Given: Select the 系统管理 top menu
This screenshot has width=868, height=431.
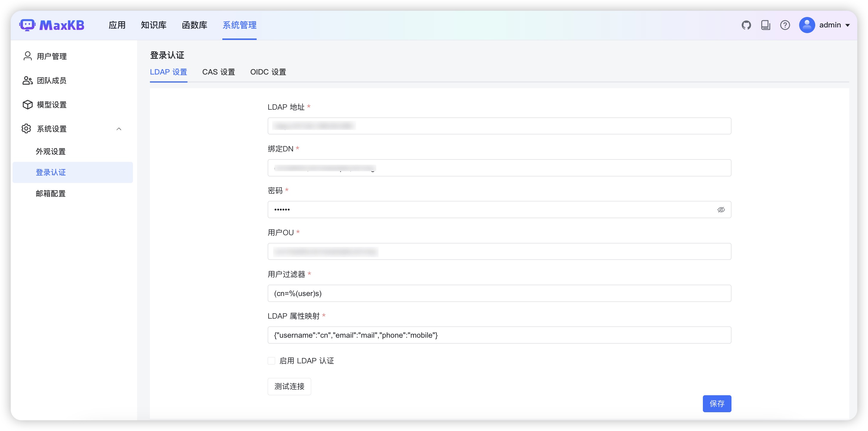Looking at the screenshot, I should [239, 25].
